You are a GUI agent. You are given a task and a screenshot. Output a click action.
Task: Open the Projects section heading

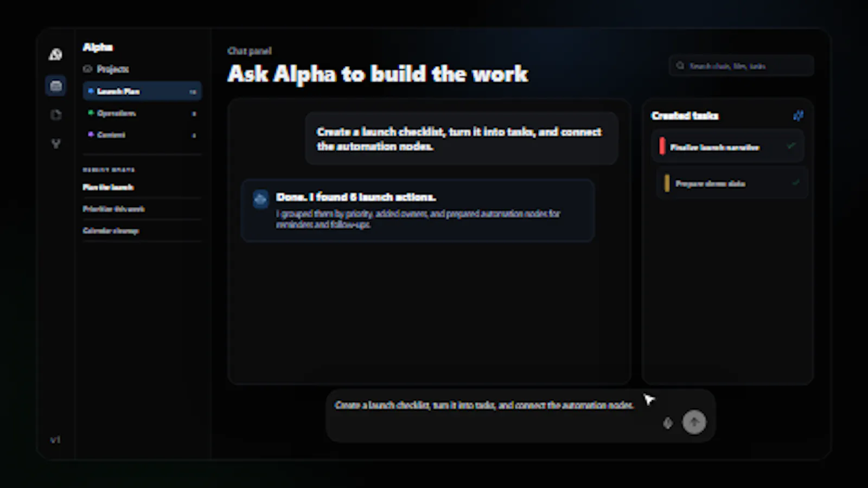click(113, 69)
